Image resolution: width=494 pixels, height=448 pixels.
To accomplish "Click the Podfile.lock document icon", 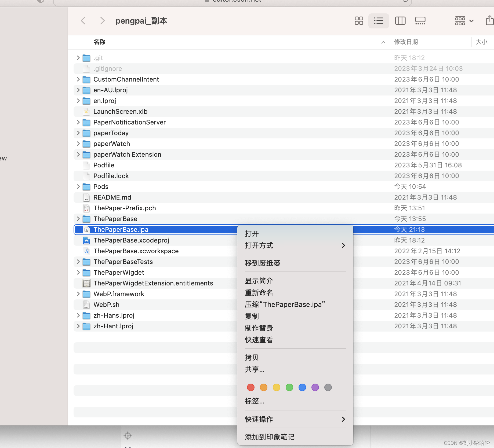I will (86, 176).
